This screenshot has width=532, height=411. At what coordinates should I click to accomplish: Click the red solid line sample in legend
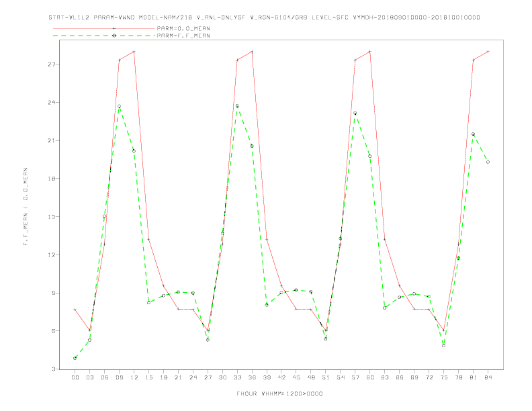104,28
